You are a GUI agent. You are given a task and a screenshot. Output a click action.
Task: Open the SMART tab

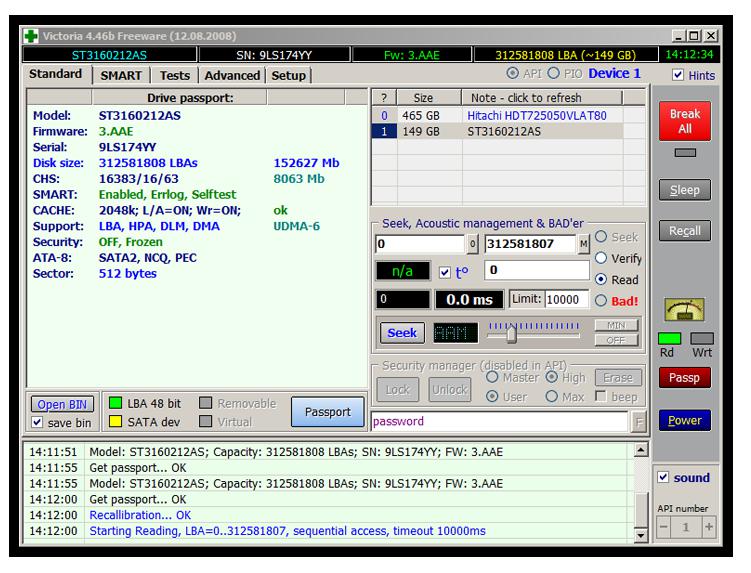point(121,76)
